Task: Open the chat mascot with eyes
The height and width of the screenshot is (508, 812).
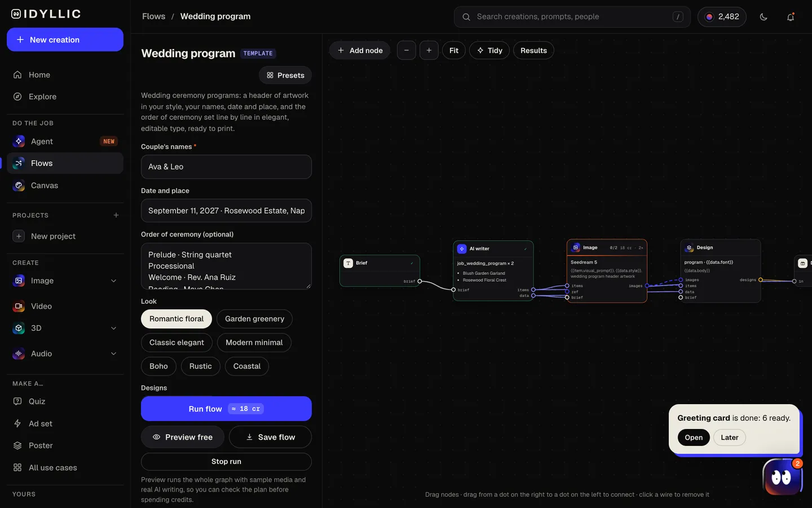Action: [782, 477]
